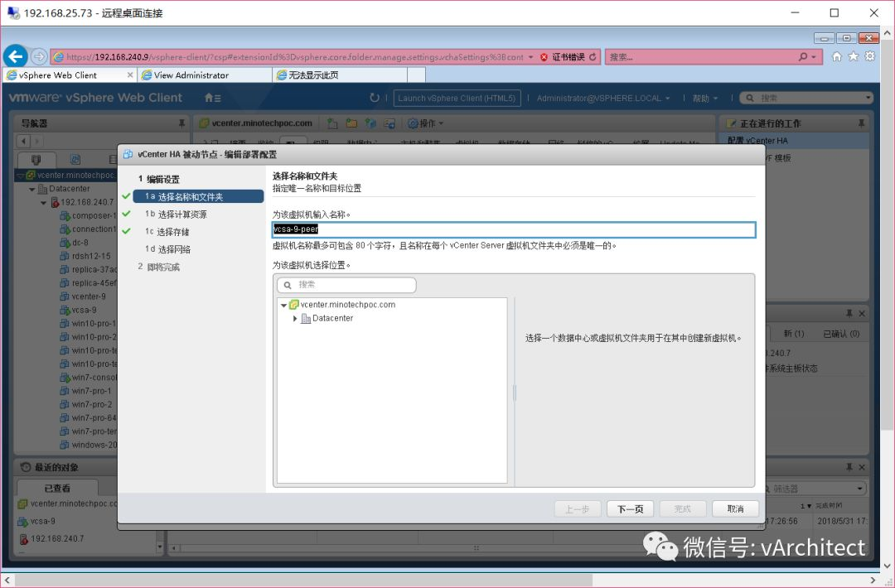
Task: Select Hosts and Clusters navigator tab icon
Action: 36,160
